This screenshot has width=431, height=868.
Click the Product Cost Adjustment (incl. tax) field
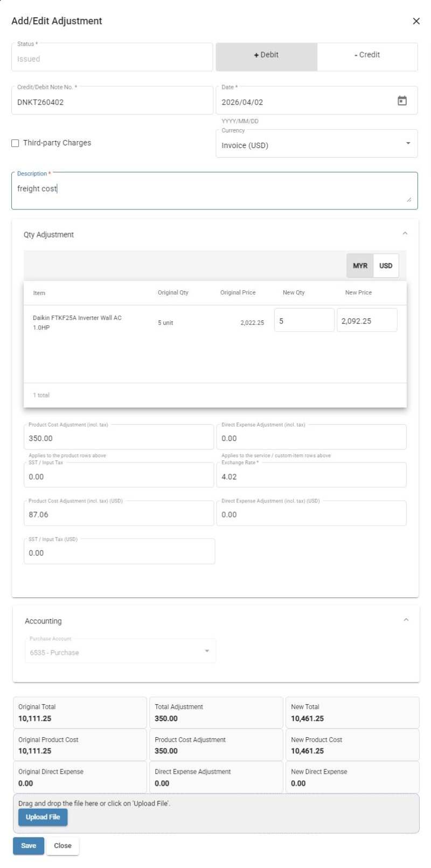(x=119, y=437)
